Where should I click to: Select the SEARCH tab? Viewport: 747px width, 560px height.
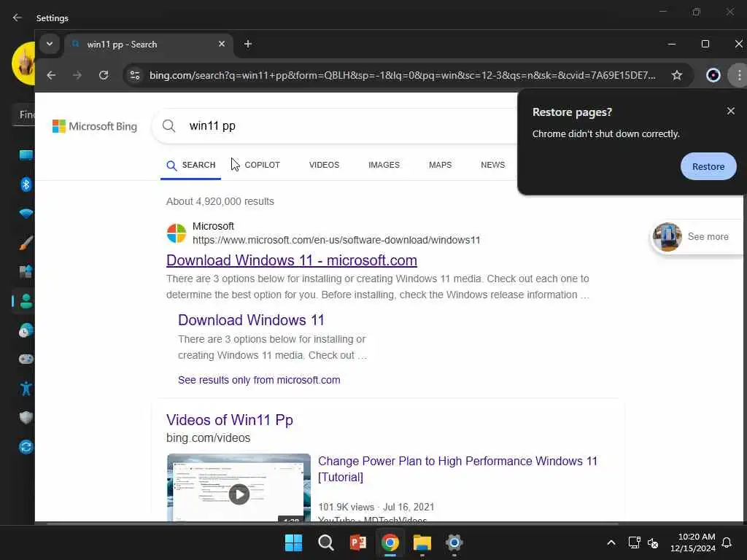[191, 166]
